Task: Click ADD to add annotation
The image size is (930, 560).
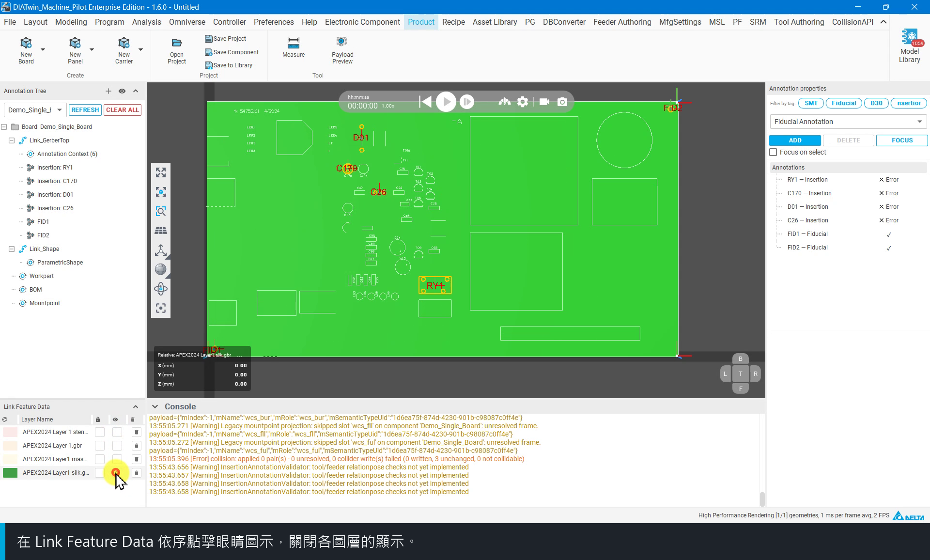Action: [795, 140]
